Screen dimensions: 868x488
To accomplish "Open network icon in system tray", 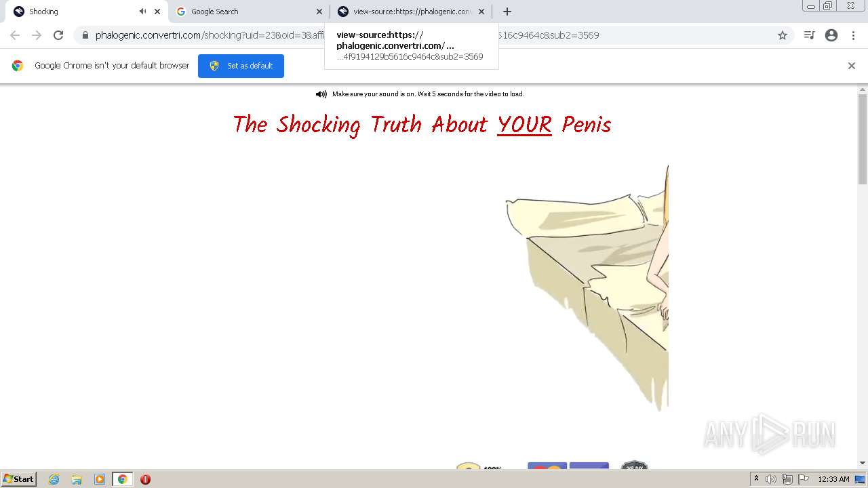I will (x=787, y=479).
